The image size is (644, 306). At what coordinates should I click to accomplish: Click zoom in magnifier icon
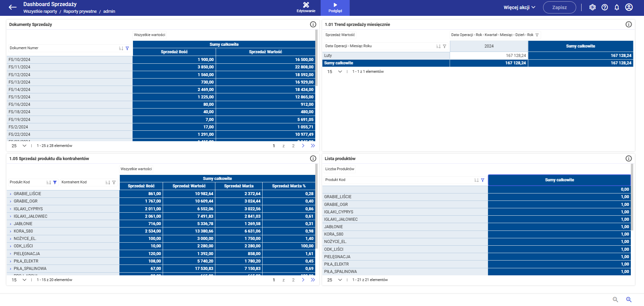tap(629, 300)
